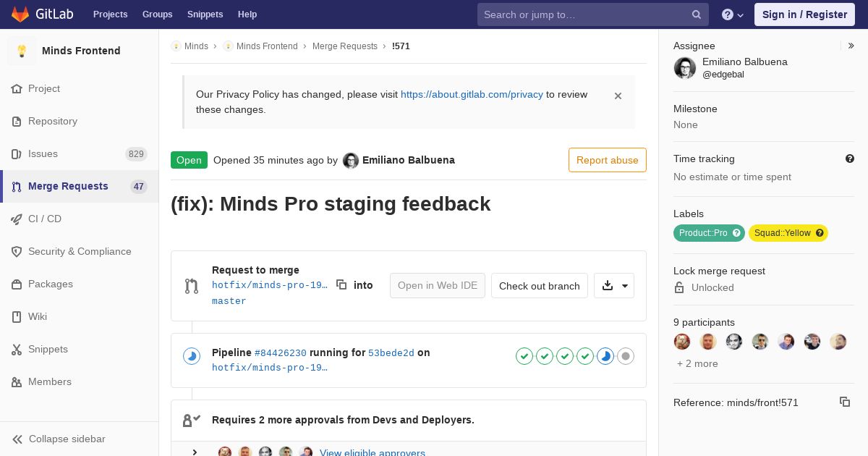Show the + 2 more participants

[x=697, y=363]
